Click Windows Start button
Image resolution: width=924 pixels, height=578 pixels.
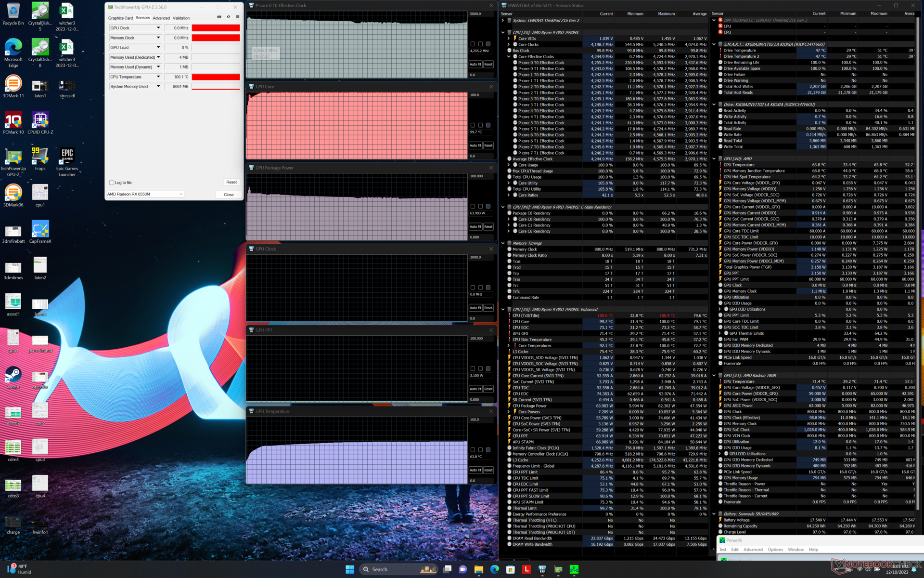click(x=350, y=569)
